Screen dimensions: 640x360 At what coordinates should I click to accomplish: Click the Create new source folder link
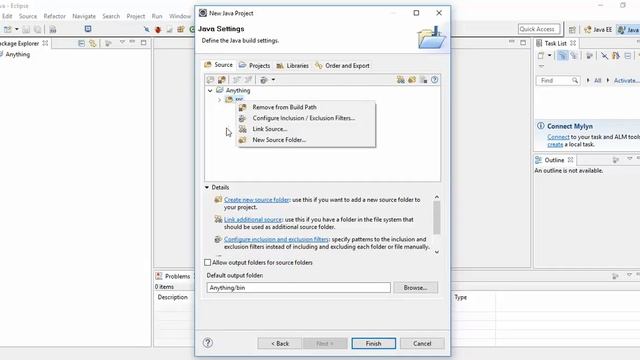(x=257, y=200)
